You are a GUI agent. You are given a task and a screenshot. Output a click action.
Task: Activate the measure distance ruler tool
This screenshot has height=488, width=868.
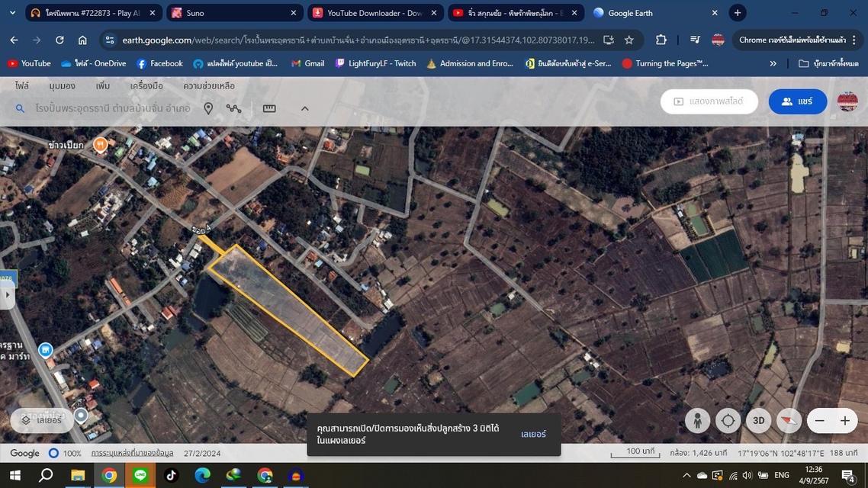tap(269, 108)
